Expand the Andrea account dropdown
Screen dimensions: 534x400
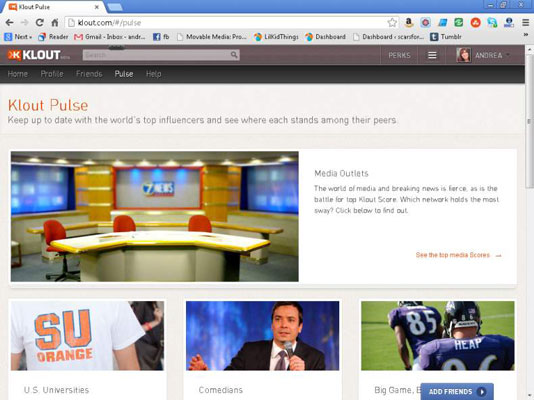point(483,55)
